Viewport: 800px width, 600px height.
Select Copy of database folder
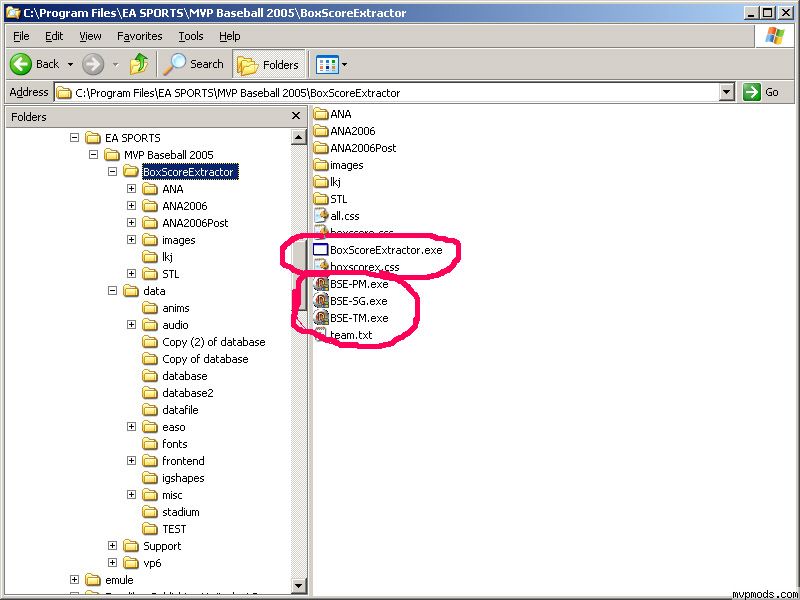pyautogui.click(x=195, y=359)
